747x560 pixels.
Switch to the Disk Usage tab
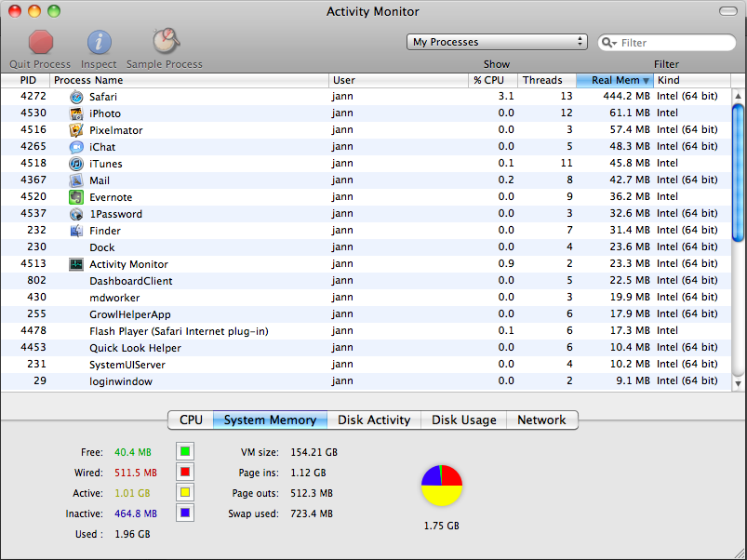[x=463, y=420]
